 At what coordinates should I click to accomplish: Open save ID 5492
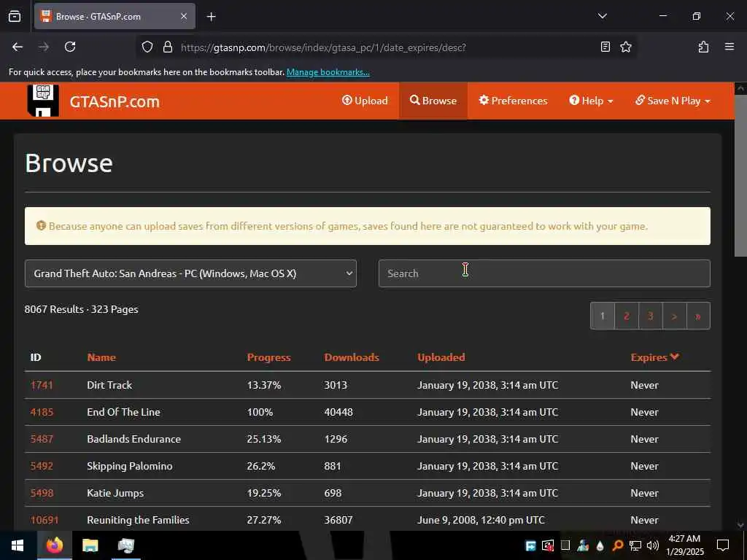(42, 466)
